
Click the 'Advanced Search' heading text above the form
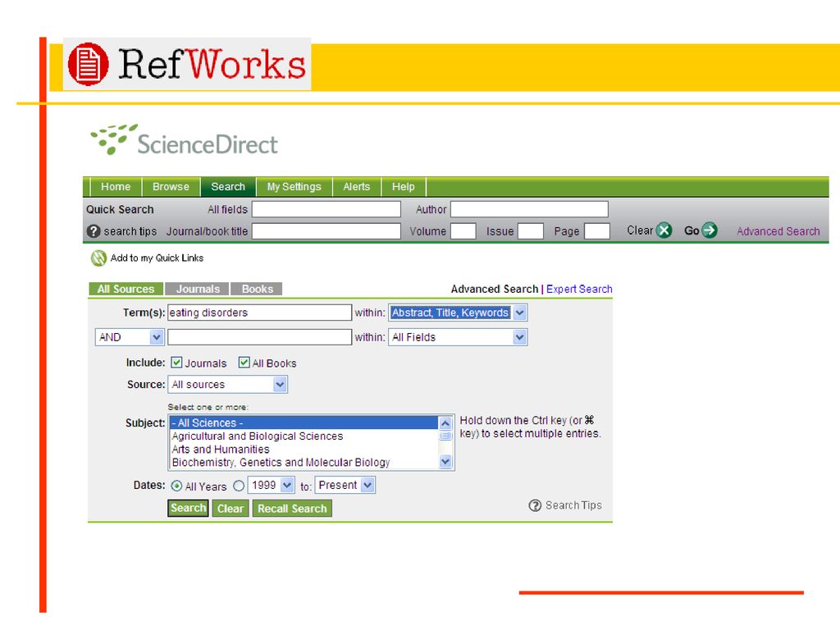pyautogui.click(x=495, y=290)
